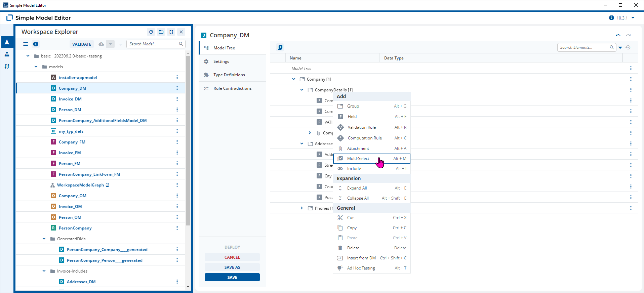Close the Workspace Explorer panel
The height and width of the screenshot is (293, 644).
(x=182, y=32)
